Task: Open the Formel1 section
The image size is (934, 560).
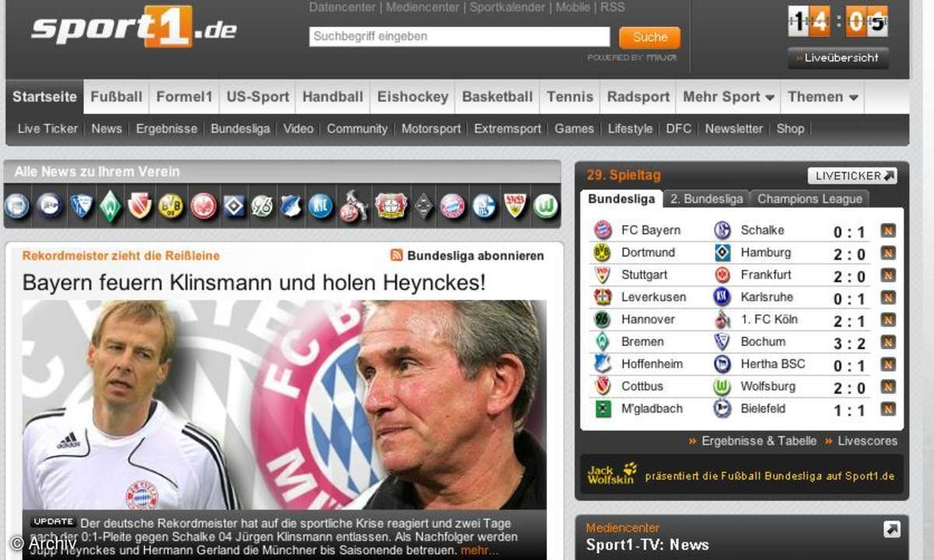Action: coord(184,97)
